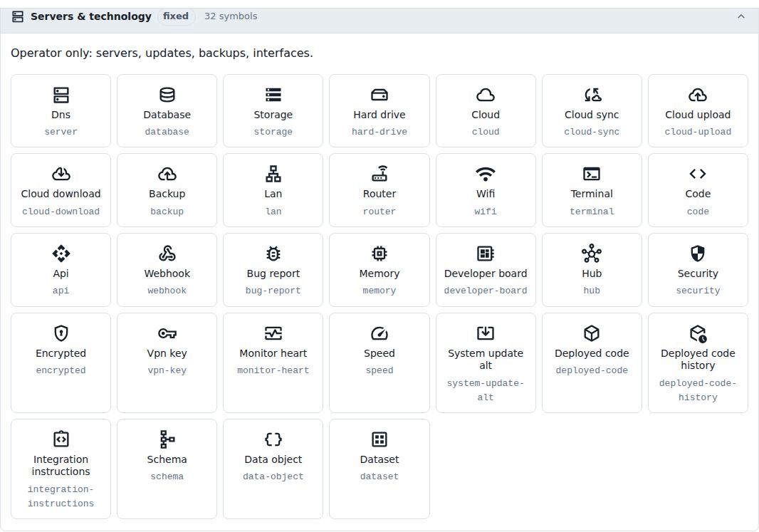Choose the Monitor heart icon

273,333
